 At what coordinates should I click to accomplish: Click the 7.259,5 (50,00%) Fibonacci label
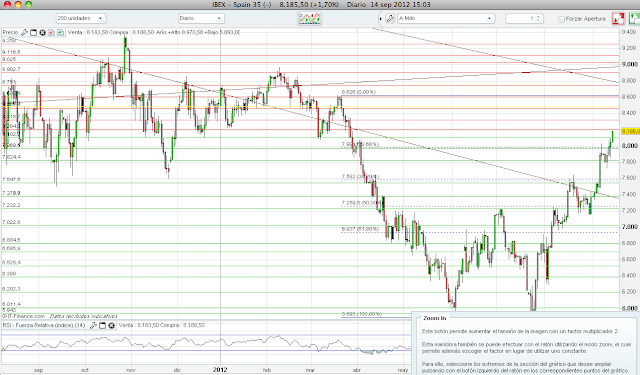tap(362, 203)
